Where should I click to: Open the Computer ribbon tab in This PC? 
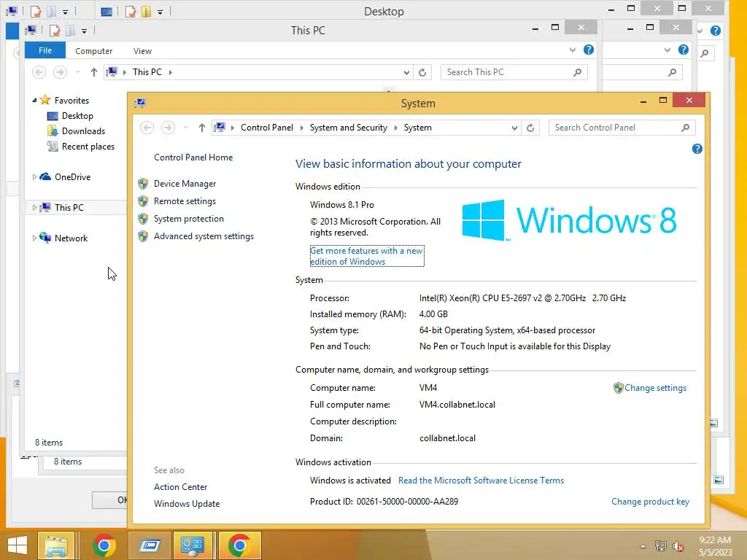pyautogui.click(x=94, y=51)
